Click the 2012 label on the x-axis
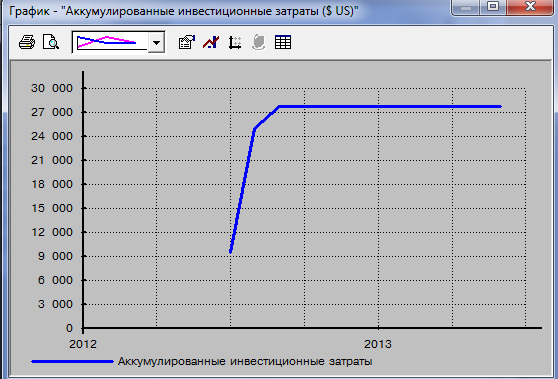 (83, 344)
